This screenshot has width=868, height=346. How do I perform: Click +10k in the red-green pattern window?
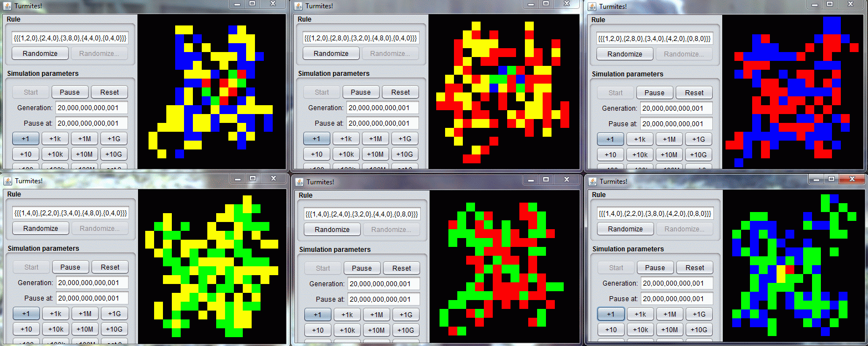[346, 329]
